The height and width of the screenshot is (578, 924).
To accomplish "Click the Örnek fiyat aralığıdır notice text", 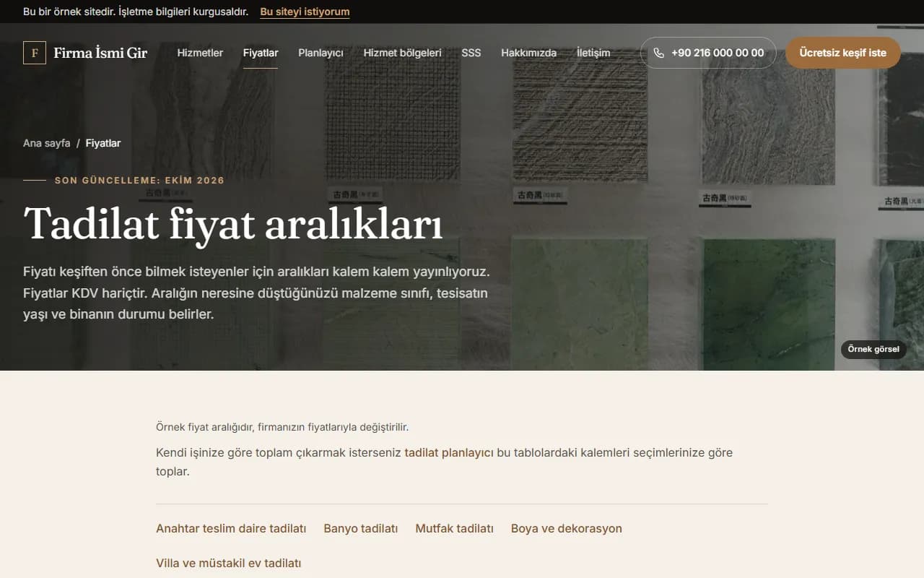I will pos(282,427).
